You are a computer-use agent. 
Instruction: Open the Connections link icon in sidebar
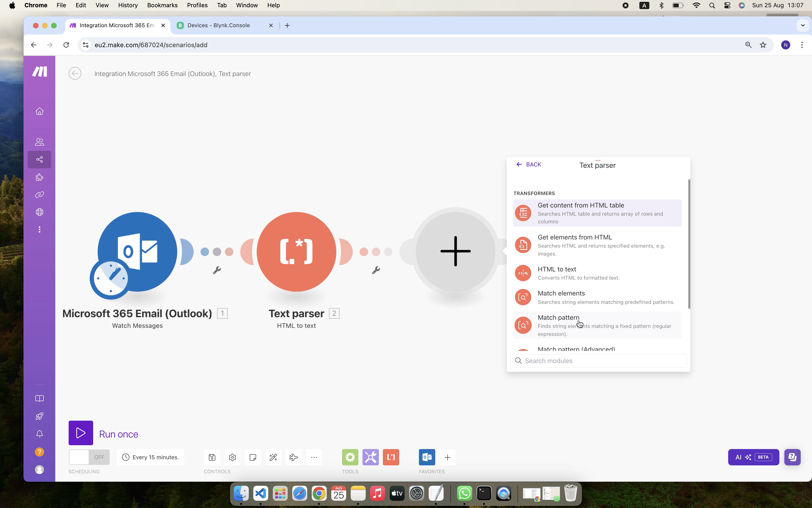tap(40, 195)
